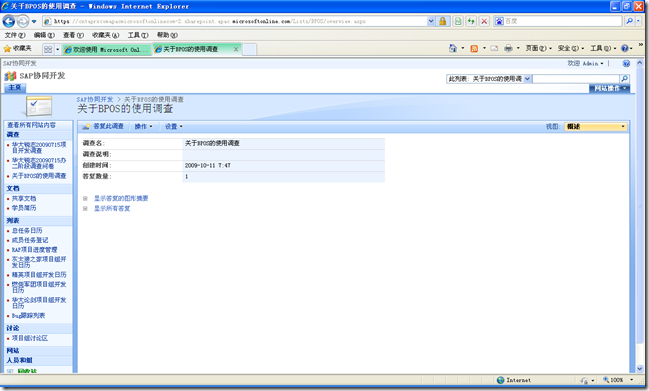
Task: Open 共享文档 sidebar link
Action: point(24,199)
